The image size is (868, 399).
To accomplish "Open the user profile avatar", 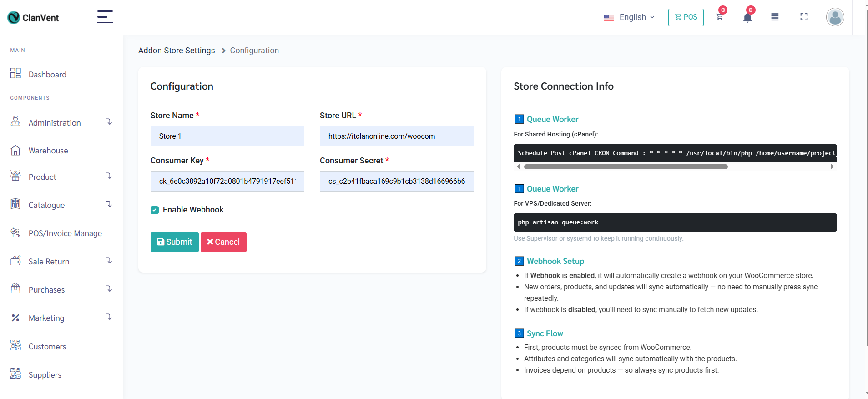I will (x=835, y=17).
